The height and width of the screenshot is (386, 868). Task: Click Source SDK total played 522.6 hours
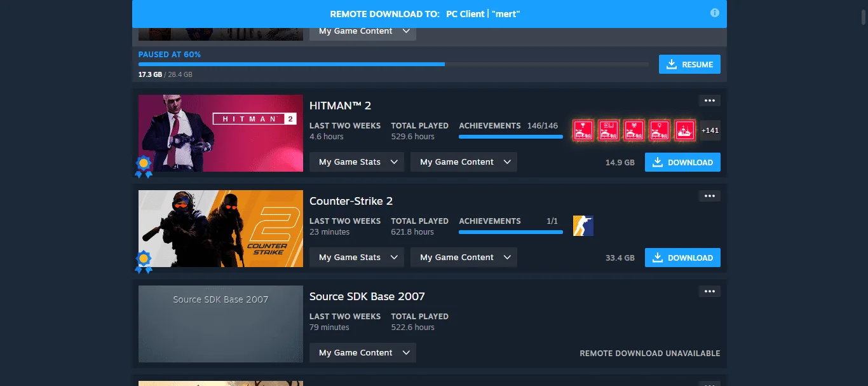click(419, 322)
